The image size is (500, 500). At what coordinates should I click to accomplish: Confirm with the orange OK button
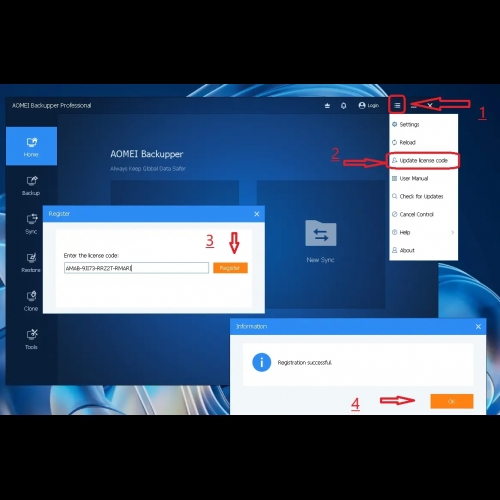click(452, 401)
